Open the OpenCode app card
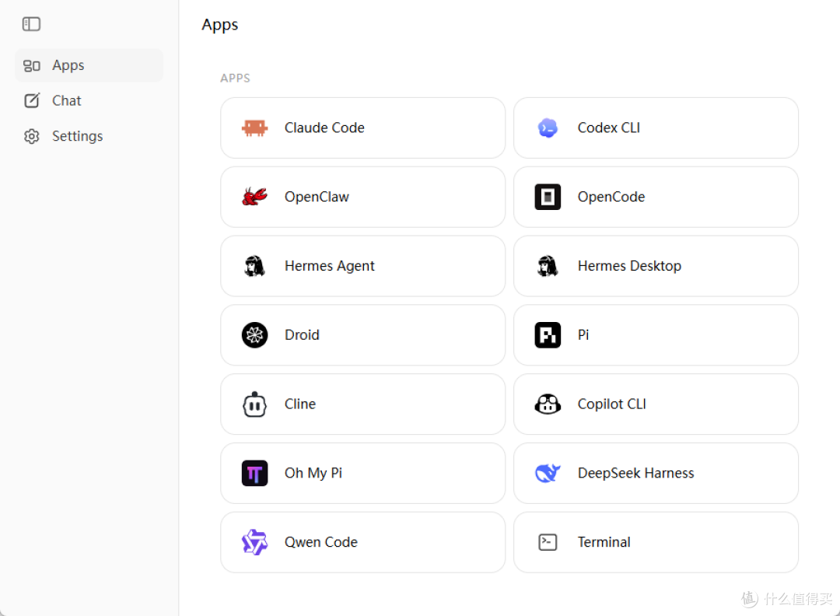This screenshot has width=840, height=616. pos(656,197)
